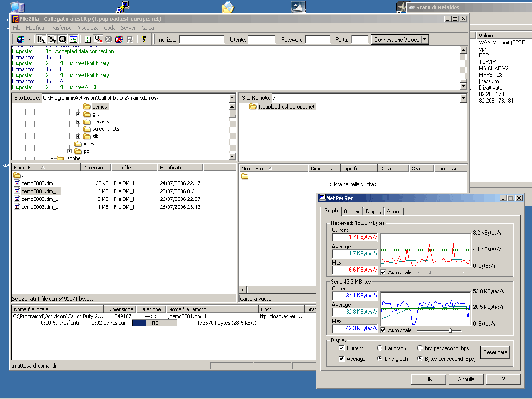532x399 pixels.
Task: Toggle remote directory tree view icon
Action: tap(52, 39)
